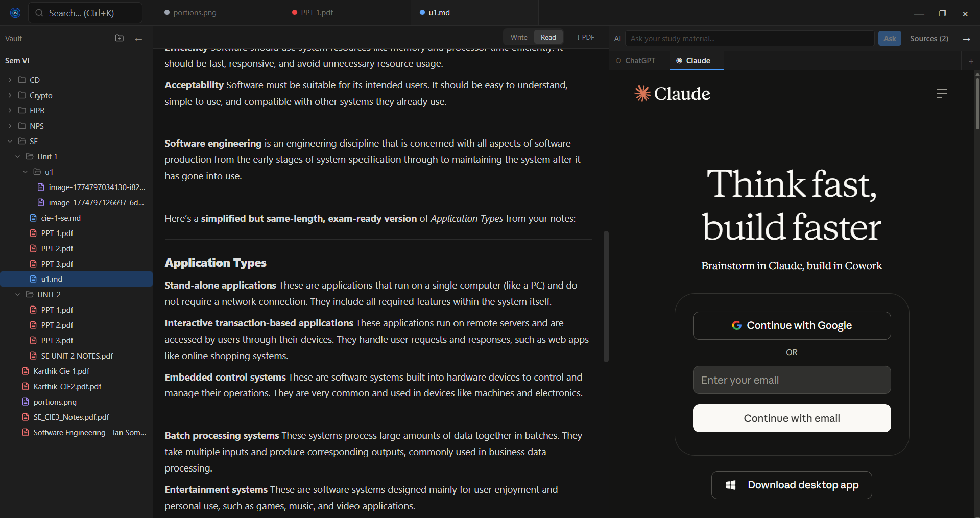Screen dimensions: 980x518
Task: Open Unit 1 PPT 3.pdf
Action: click(77, 264)
